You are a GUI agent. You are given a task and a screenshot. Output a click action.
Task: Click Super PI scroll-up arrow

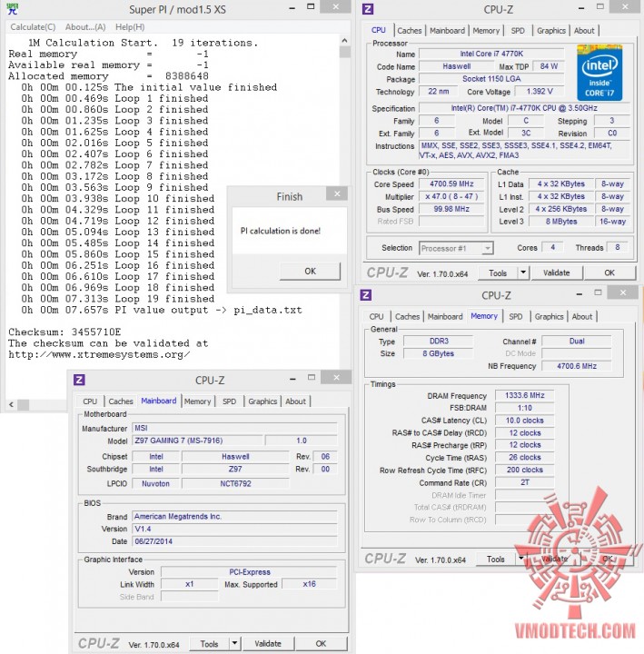tap(344, 41)
